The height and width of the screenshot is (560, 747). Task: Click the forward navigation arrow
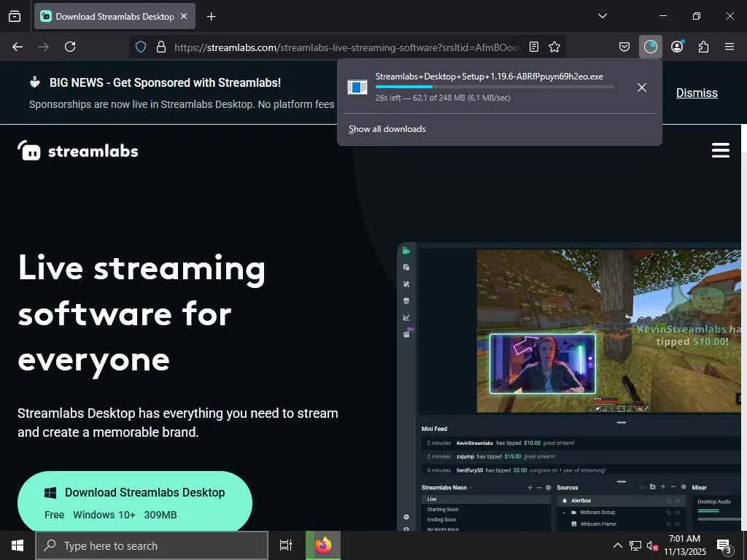point(43,47)
